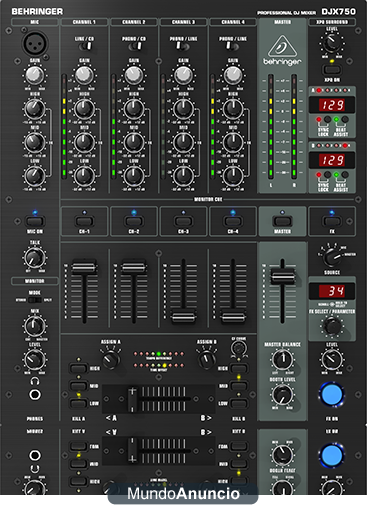Click the PHONES headphone jack
The height and width of the screenshot is (505, 367).
35,395
